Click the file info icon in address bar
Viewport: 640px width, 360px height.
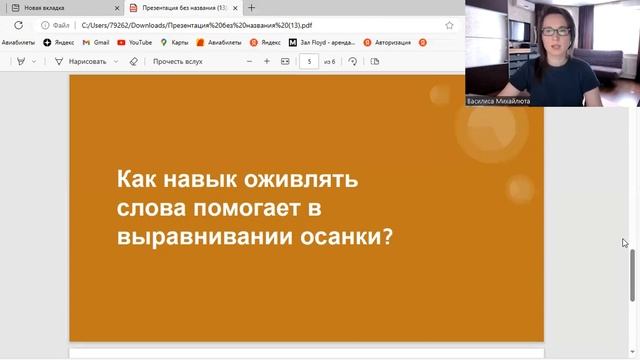point(45,25)
